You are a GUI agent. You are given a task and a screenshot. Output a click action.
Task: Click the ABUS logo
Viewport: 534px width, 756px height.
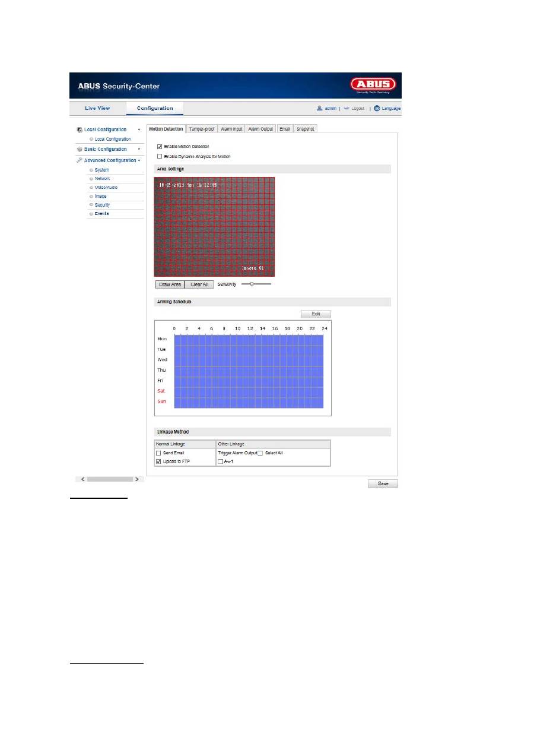coord(373,86)
